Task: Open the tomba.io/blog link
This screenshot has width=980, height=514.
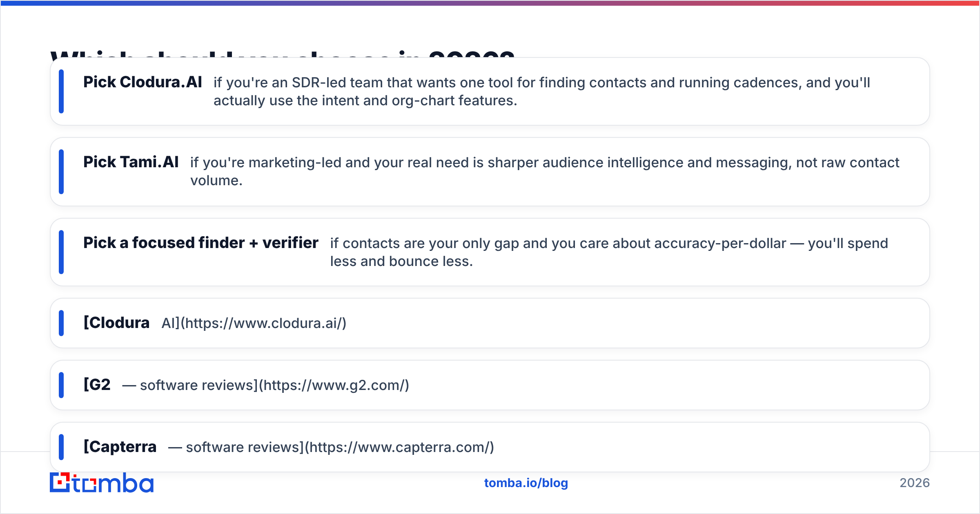Action: coord(526,483)
